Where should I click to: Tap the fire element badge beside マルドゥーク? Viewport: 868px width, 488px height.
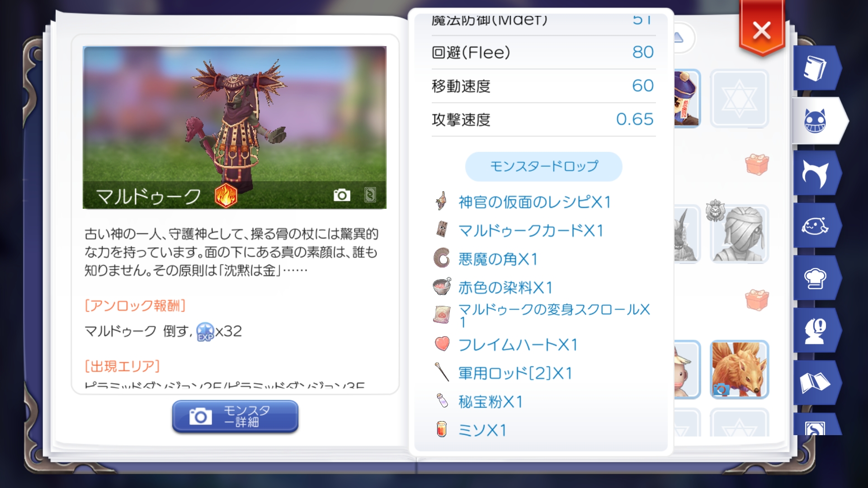tap(226, 196)
